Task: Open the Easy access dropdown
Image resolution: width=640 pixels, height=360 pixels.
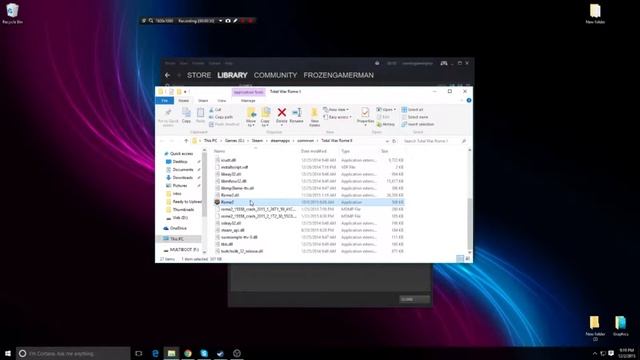Action: tap(337, 117)
